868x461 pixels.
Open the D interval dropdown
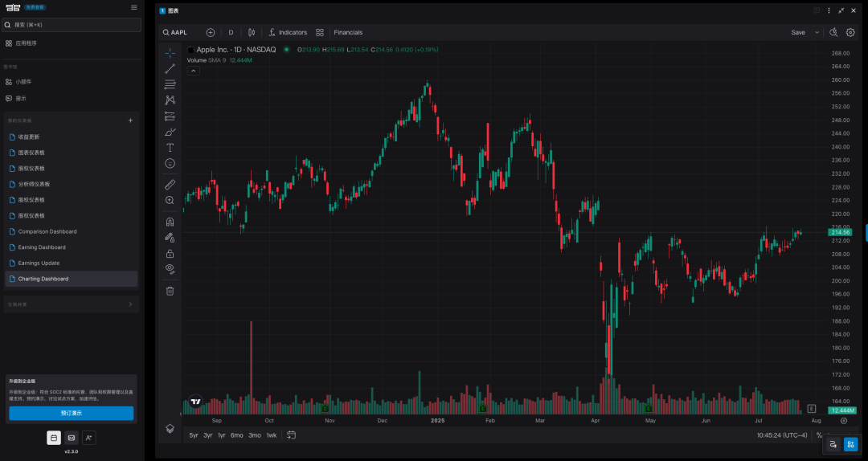coord(231,33)
